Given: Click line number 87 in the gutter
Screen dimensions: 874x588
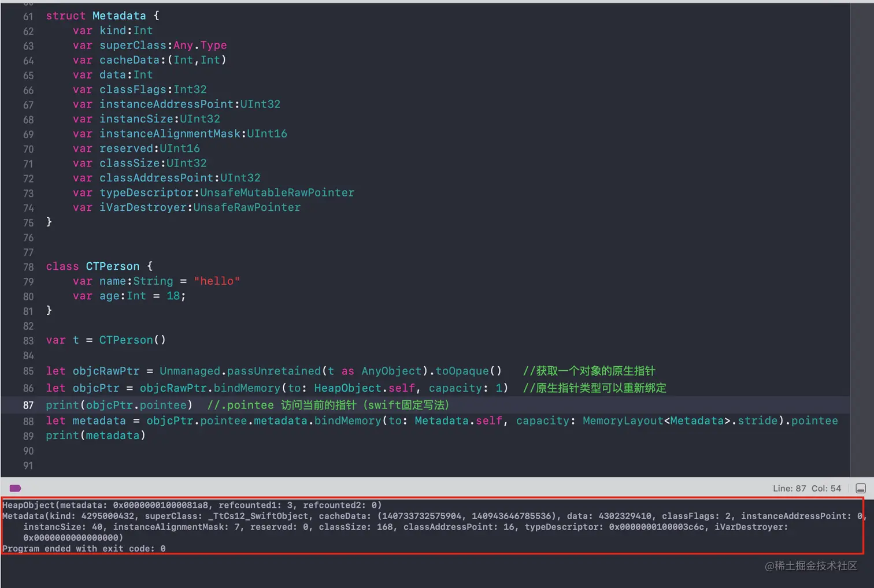Looking at the screenshot, I should pos(28,405).
